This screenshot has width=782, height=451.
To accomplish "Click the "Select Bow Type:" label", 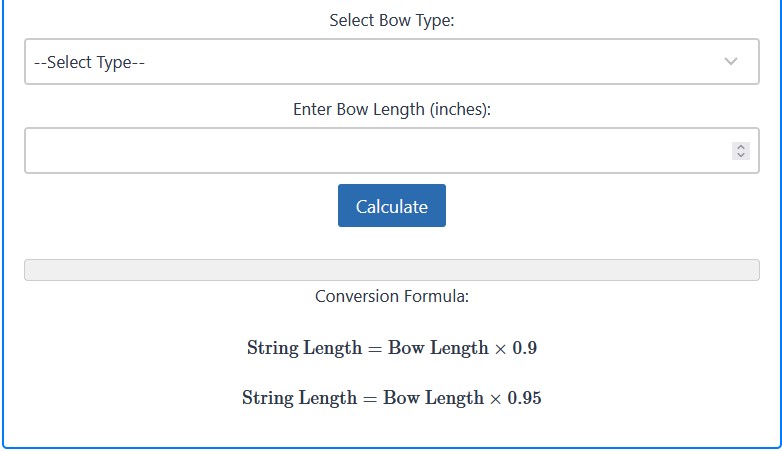I will [391, 20].
